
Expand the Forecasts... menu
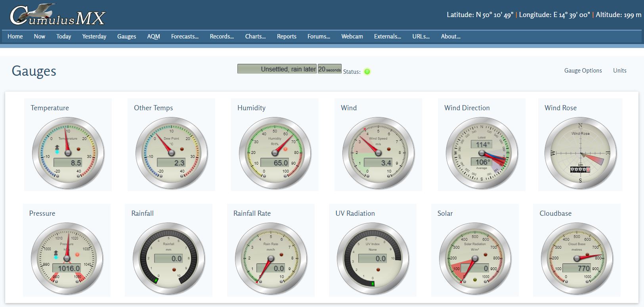(x=185, y=36)
